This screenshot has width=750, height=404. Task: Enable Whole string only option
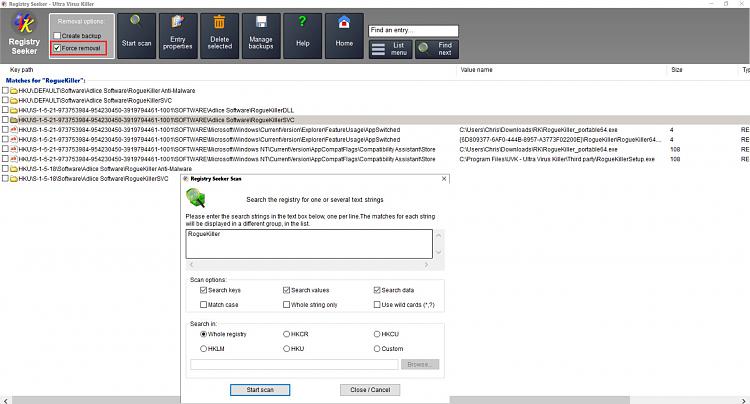coord(287,305)
